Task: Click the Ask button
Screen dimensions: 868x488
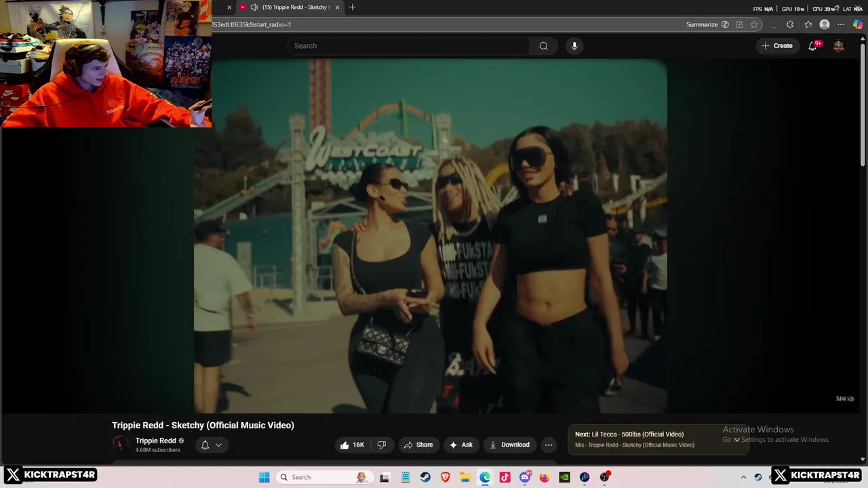Action: (460, 445)
